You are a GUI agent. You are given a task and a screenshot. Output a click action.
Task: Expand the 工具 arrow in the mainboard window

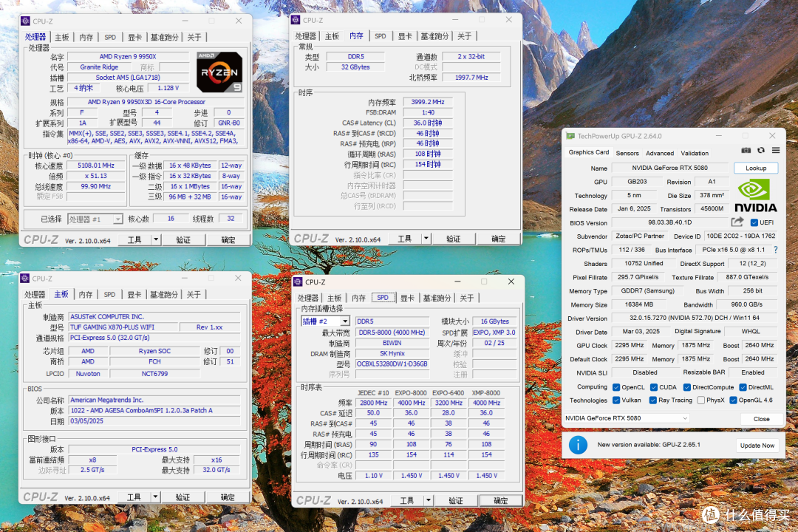click(x=155, y=497)
